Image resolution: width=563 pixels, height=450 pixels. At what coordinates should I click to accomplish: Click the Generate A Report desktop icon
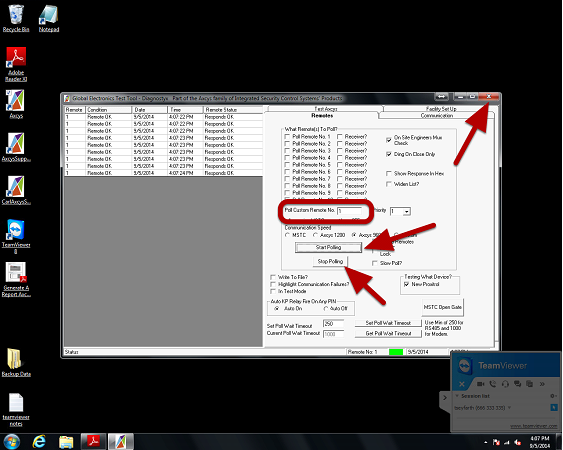point(16,279)
